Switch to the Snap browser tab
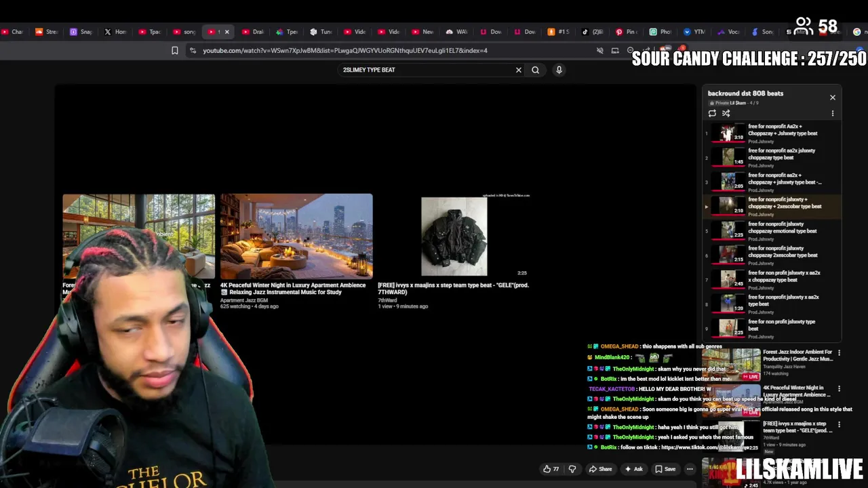 (81, 32)
